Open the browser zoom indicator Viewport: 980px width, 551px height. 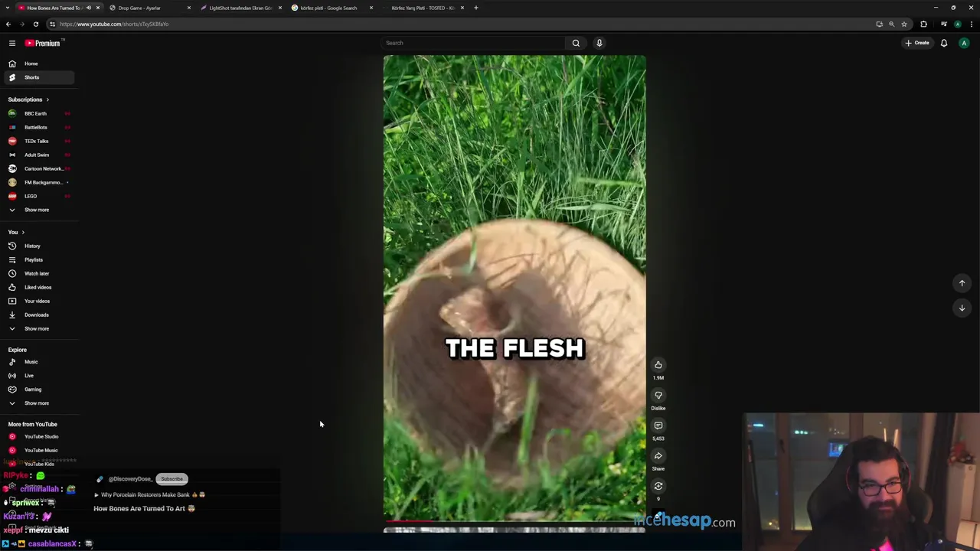[x=891, y=24]
